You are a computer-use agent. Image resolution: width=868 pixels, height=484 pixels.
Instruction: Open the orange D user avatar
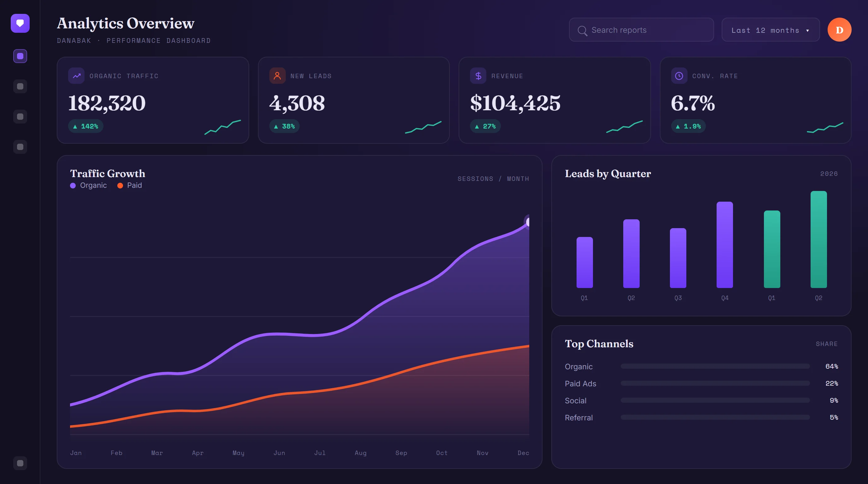tap(839, 30)
